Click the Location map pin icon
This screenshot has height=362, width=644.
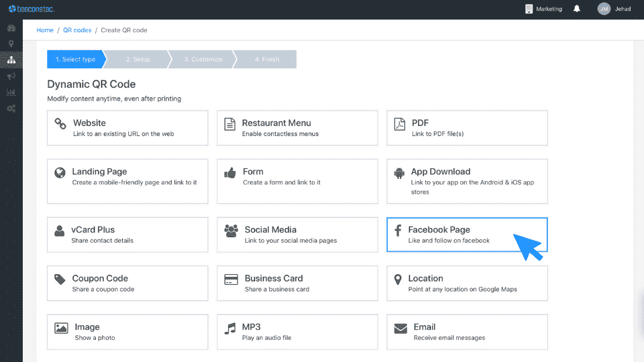[x=398, y=280]
